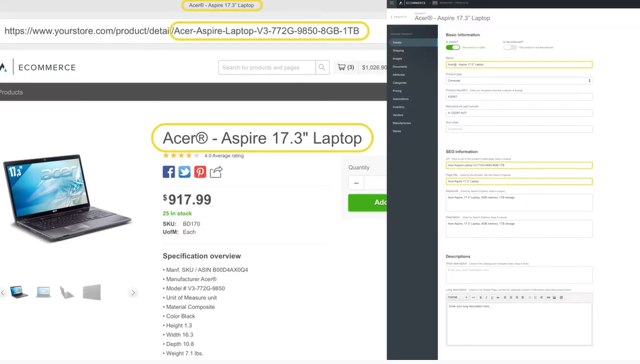Open the shopping cart icon

coord(342,67)
